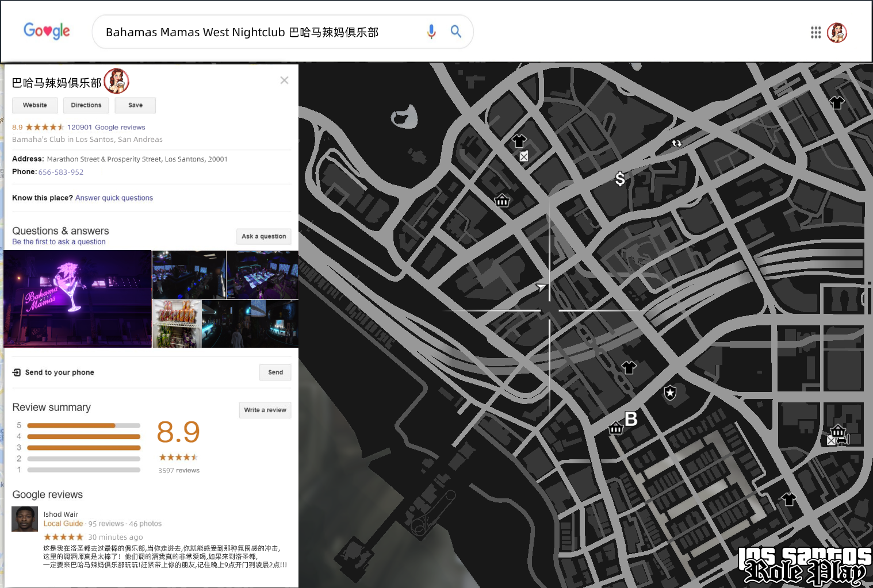Click the shirt icon above the star badge
The height and width of the screenshot is (588, 873).
click(629, 367)
